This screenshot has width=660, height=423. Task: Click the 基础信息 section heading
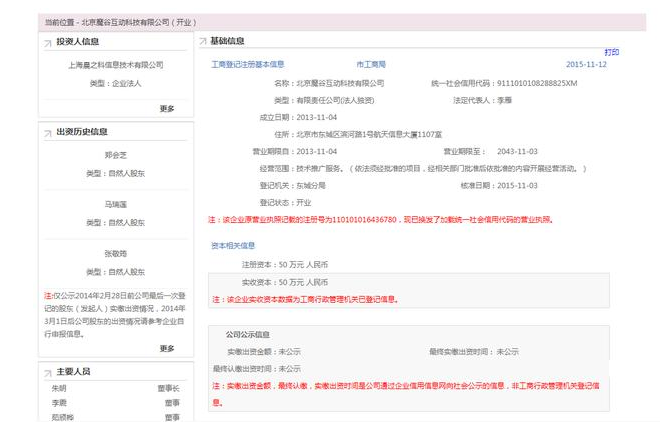pos(227,41)
